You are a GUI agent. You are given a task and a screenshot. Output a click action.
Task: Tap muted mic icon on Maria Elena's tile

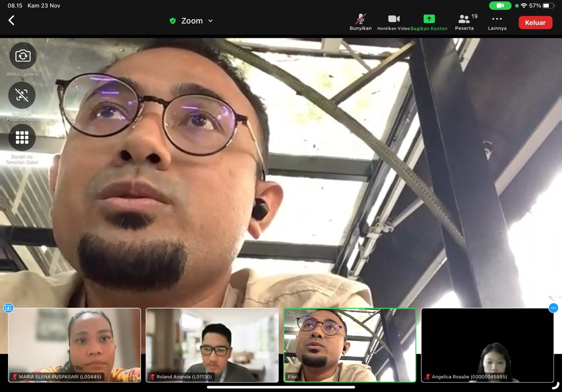coord(14,377)
